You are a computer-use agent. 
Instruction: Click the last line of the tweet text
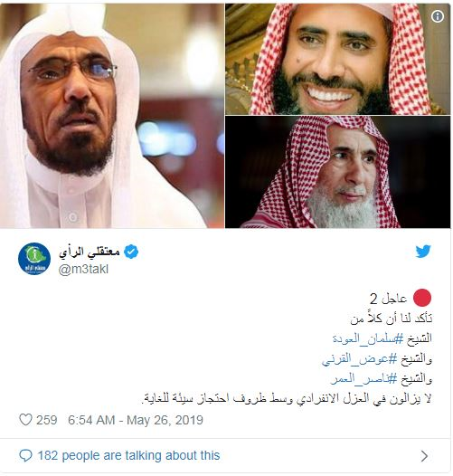[x=286, y=399]
